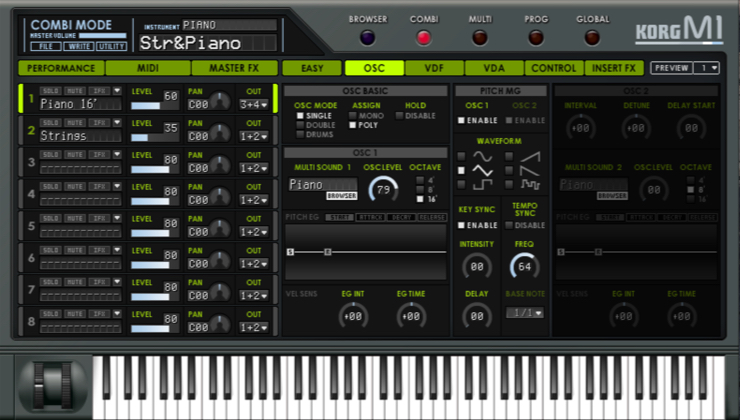Switch to the INSERT FX tab
740x420 pixels.
[x=614, y=68]
